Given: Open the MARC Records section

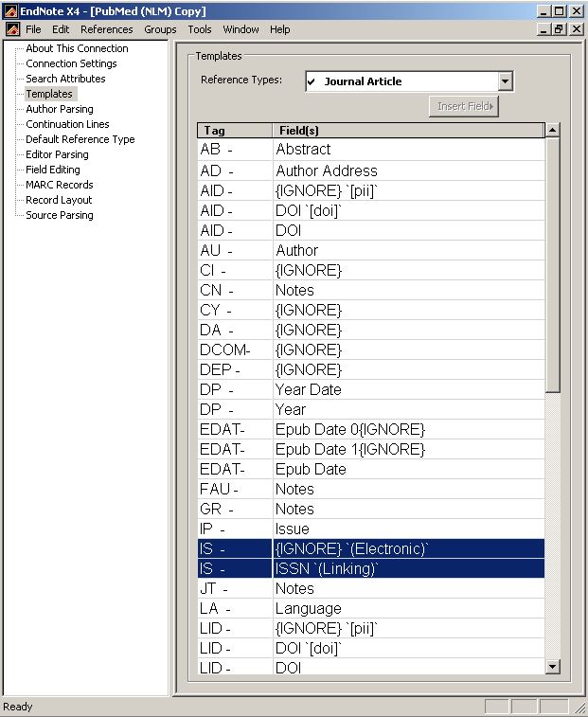Looking at the screenshot, I should pos(60,185).
